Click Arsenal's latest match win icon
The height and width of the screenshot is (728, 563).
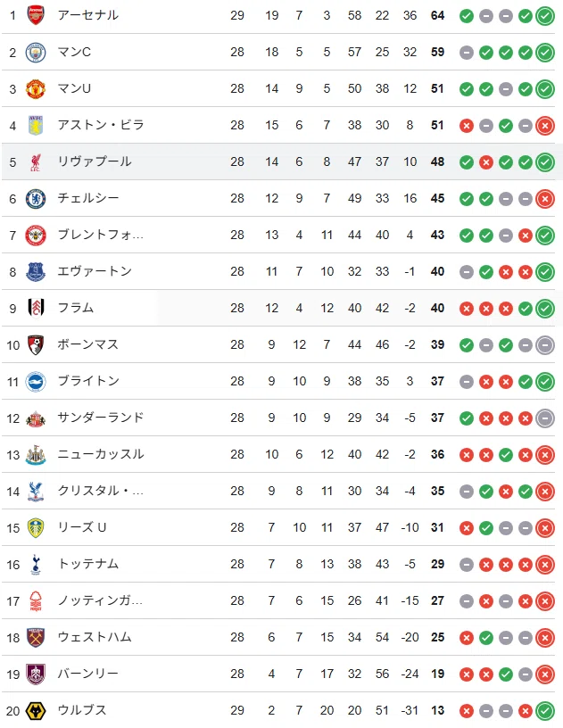[x=545, y=16]
